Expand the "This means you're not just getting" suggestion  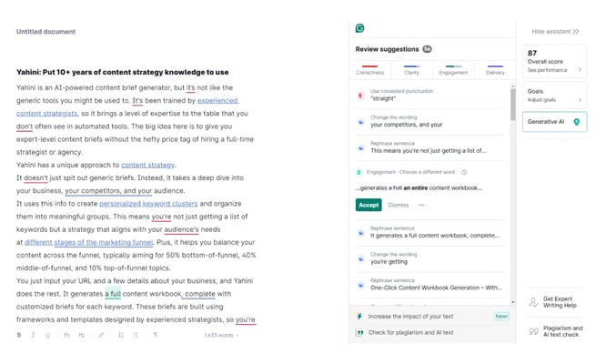pos(429,147)
